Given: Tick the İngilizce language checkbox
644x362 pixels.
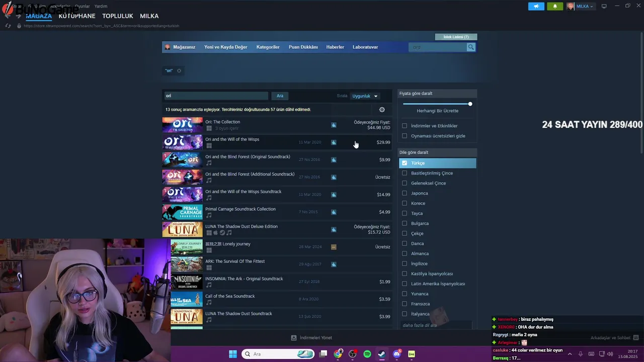Looking at the screenshot, I should (405, 263).
